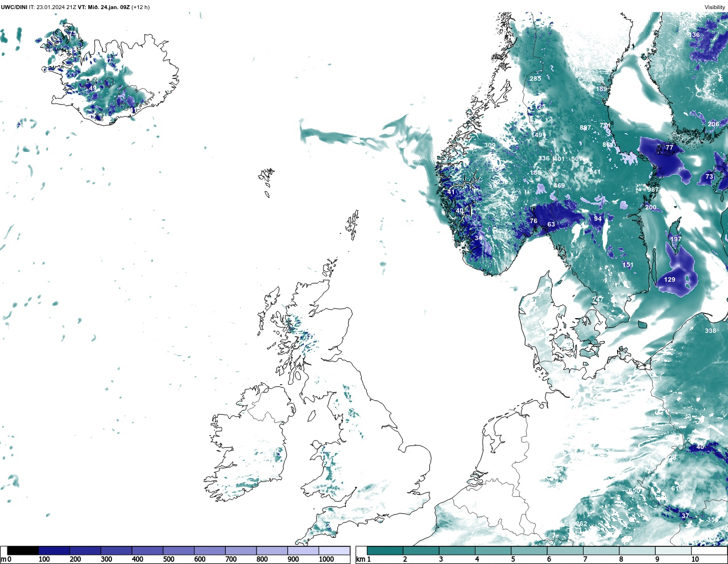Click the 900–1000 m legend swatch
The image size is (728, 564).
point(303,551)
